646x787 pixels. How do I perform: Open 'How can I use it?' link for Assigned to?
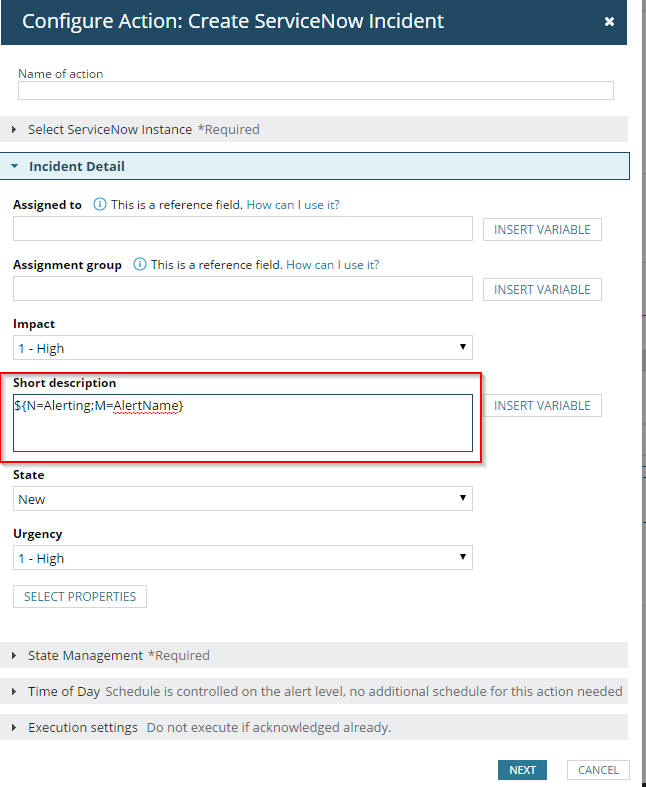point(293,204)
